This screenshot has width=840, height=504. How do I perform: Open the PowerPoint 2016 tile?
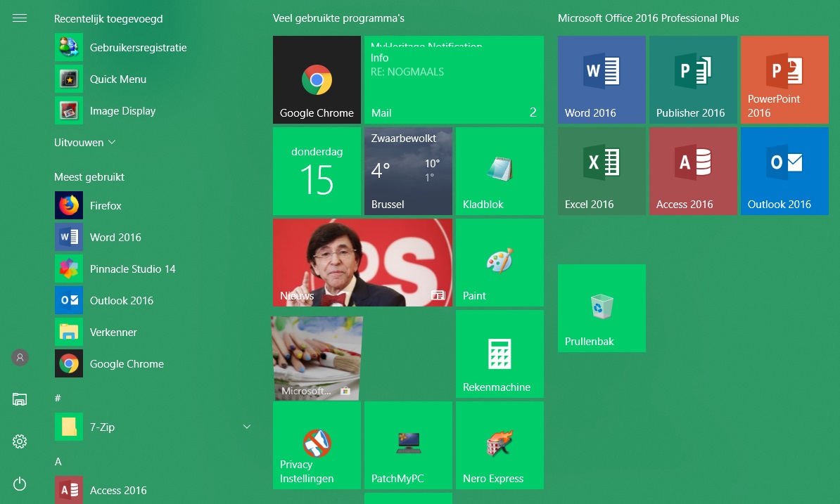point(785,79)
